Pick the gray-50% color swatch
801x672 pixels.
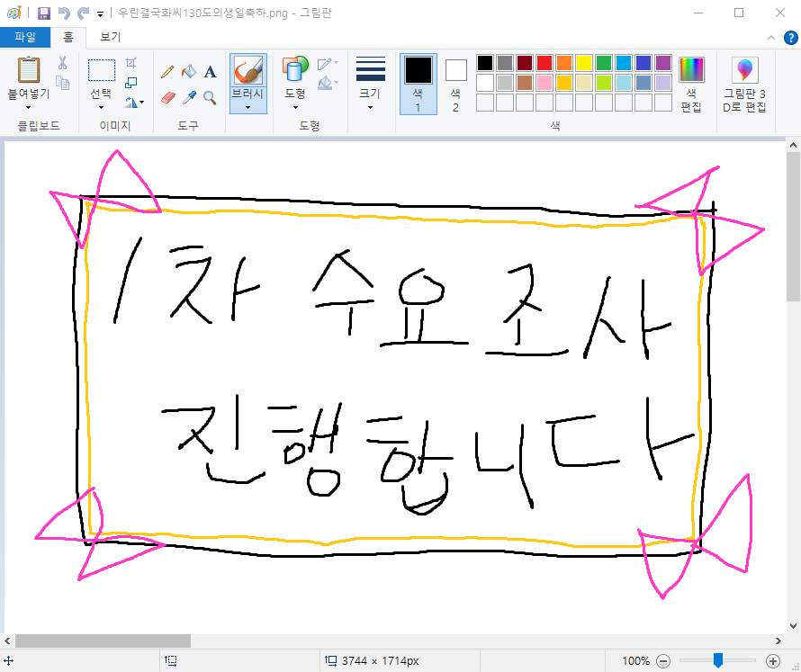point(505,63)
